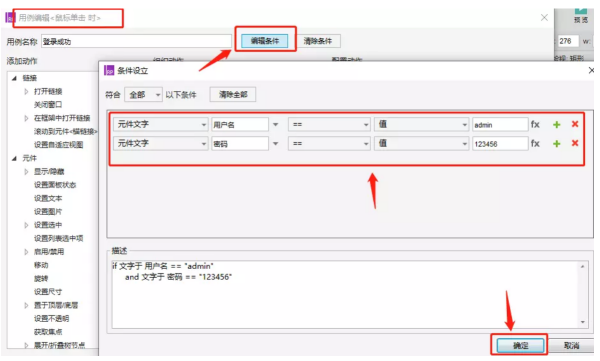Image resolution: width=600 pixels, height=361 pixels.
Task: Add a condition row after the 用户名 row
Action: [557, 124]
